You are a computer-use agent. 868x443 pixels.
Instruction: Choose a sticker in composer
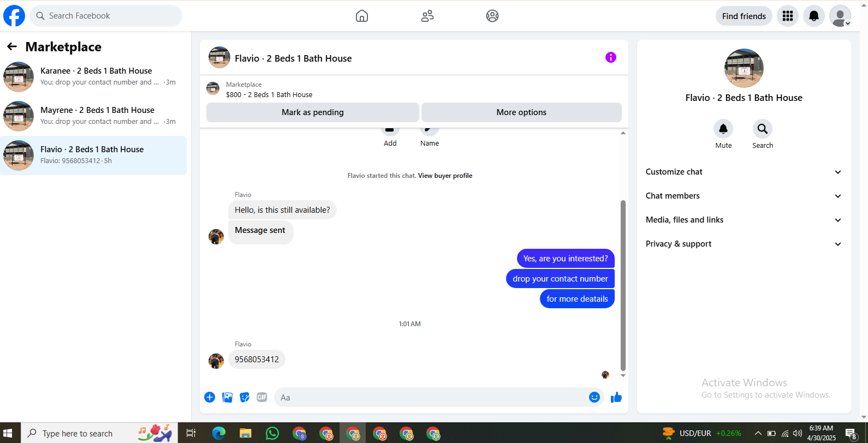[x=245, y=397]
